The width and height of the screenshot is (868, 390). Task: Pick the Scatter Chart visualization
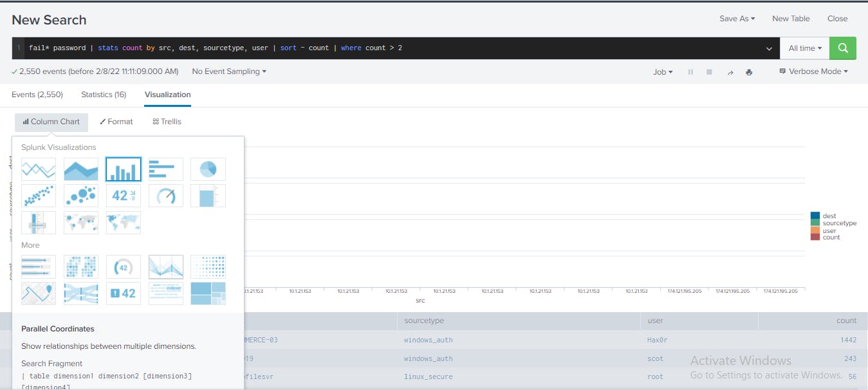[39, 196]
